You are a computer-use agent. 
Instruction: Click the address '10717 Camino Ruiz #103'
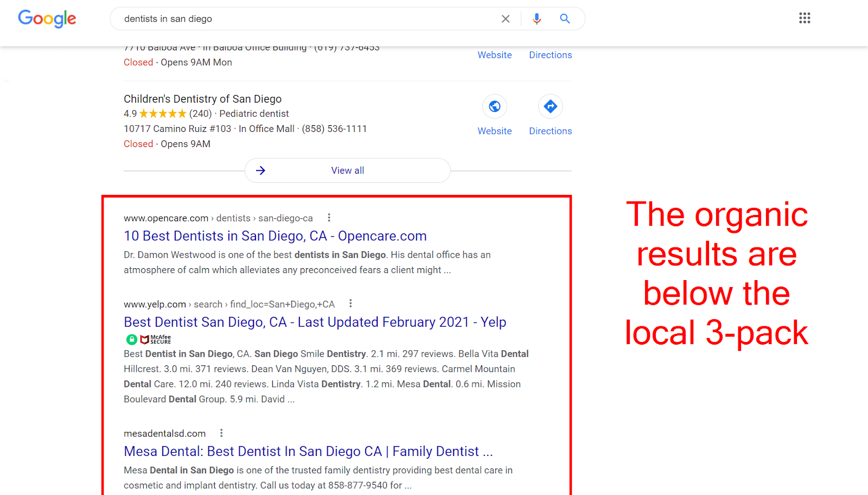click(x=177, y=129)
